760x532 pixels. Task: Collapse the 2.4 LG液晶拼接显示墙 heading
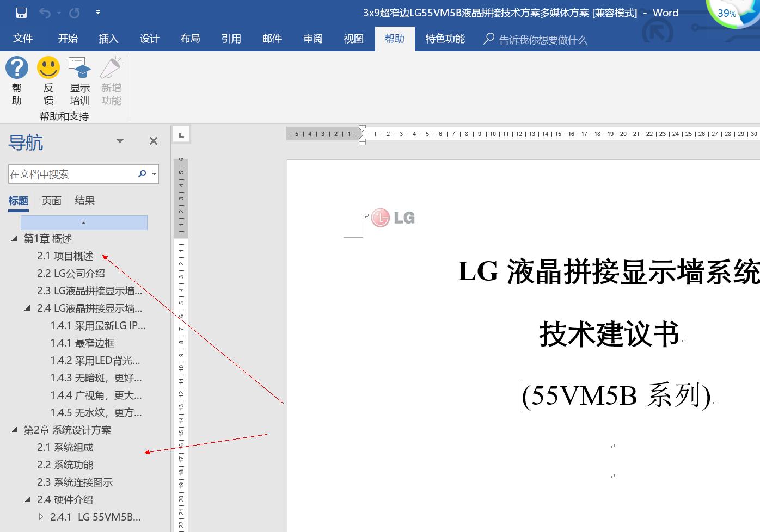click(x=28, y=308)
